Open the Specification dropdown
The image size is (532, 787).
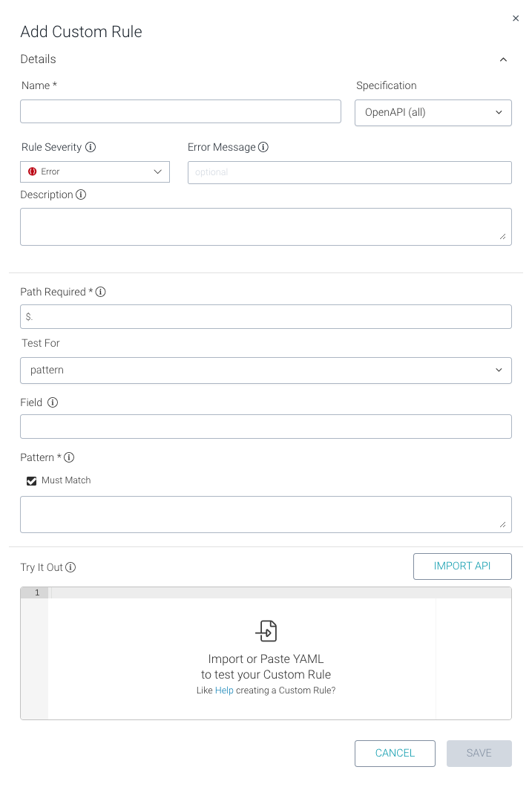[x=433, y=113]
